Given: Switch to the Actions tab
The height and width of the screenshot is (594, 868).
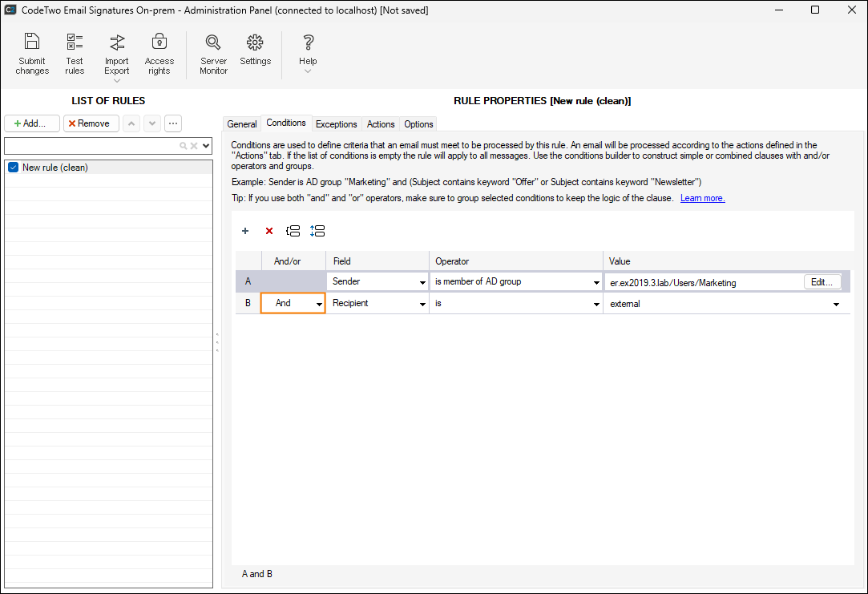Looking at the screenshot, I should point(381,124).
